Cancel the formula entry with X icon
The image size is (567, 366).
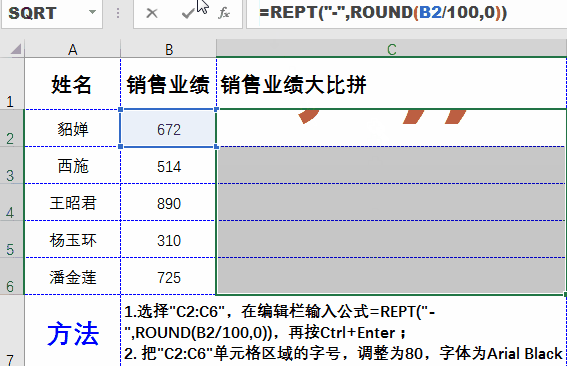tap(152, 13)
